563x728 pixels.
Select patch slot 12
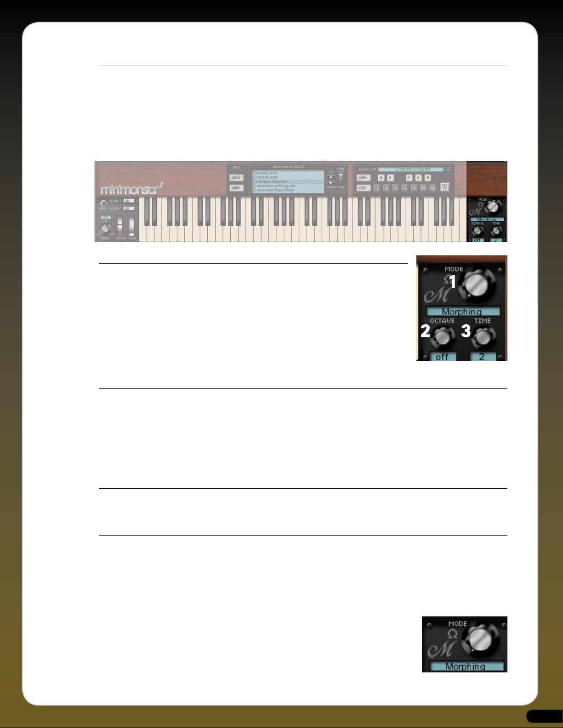point(432,188)
